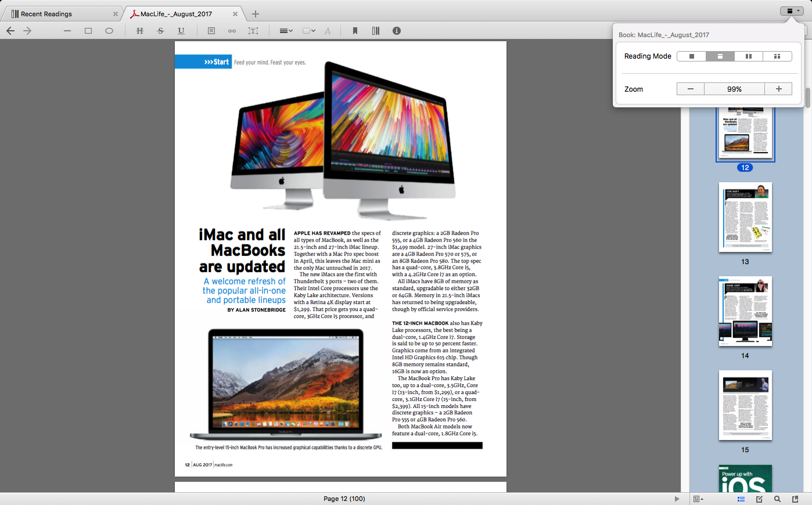Increase zoom with plus button

779,89
